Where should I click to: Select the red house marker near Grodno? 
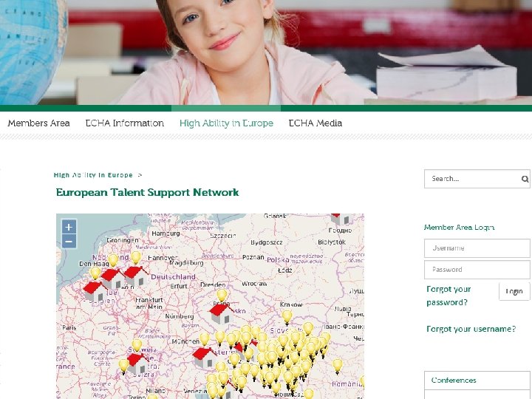[x=340, y=219]
